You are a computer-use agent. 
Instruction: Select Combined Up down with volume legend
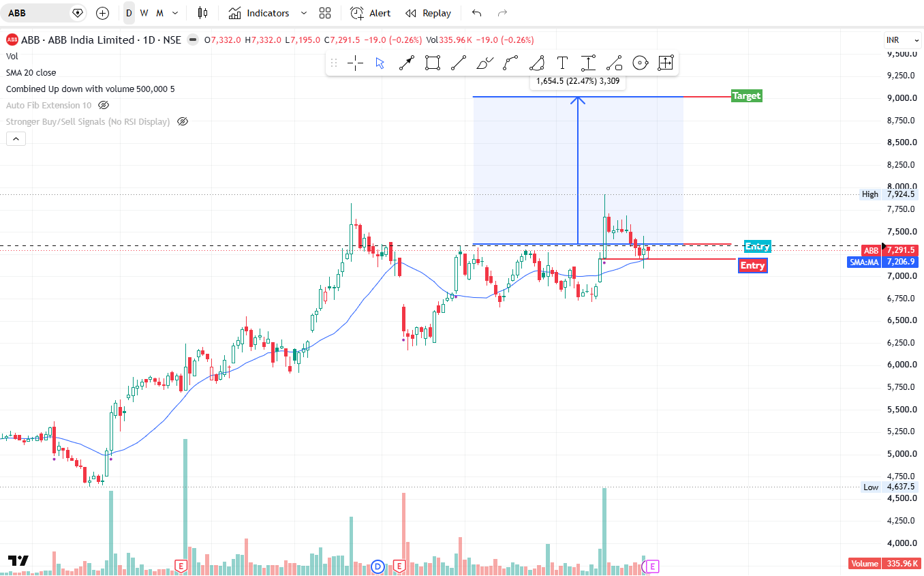pyautogui.click(x=91, y=89)
